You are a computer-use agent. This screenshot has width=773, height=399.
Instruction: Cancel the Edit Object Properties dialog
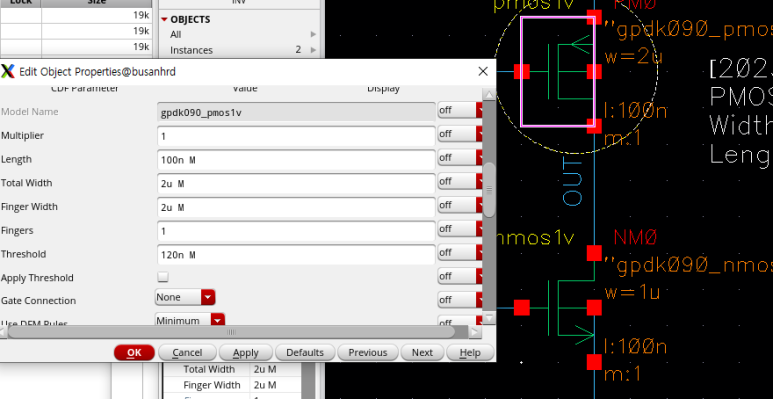click(187, 353)
